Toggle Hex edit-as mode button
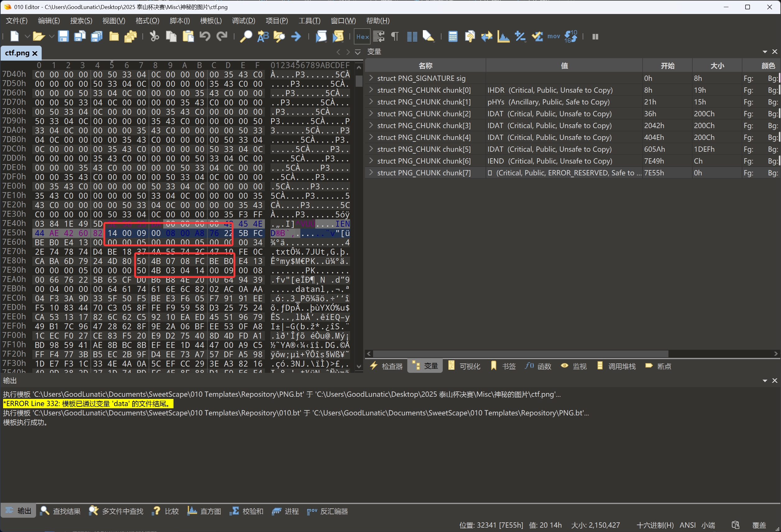Screen dimensions: 781x532 coord(362,36)
